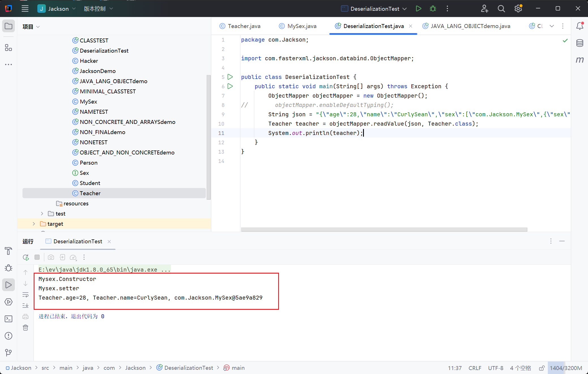588x374 pixels.
Task: Take a thread dump camera icon
Action: [x=51, y=257]
